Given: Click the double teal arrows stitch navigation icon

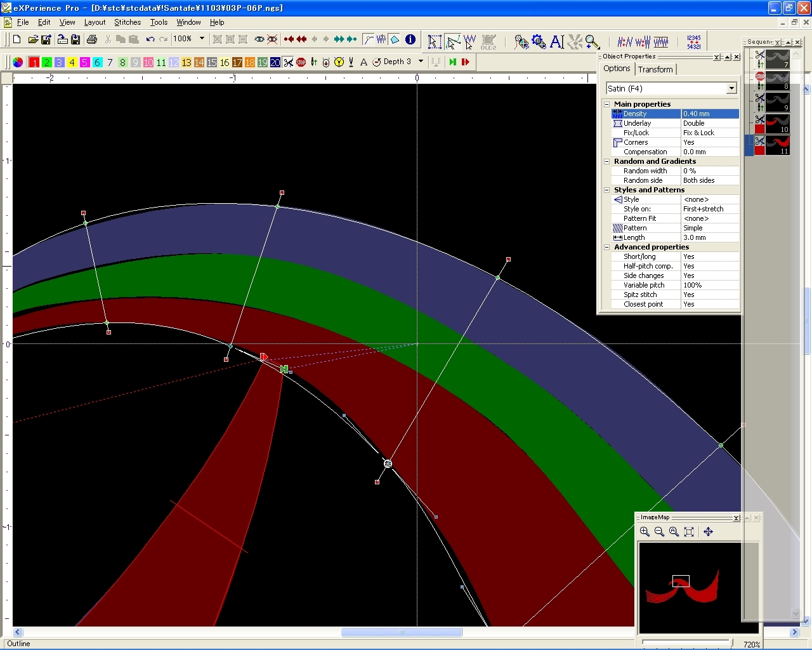Looking at the screenshot, I should (x=339, y=39).
